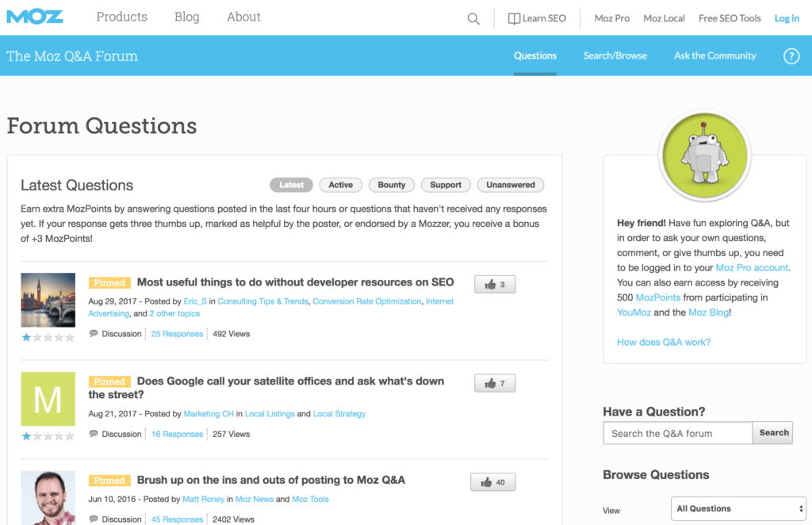This screenshot has width=812, height=525.
Task: Open the help question mark icon
Action: click(791, 56)
